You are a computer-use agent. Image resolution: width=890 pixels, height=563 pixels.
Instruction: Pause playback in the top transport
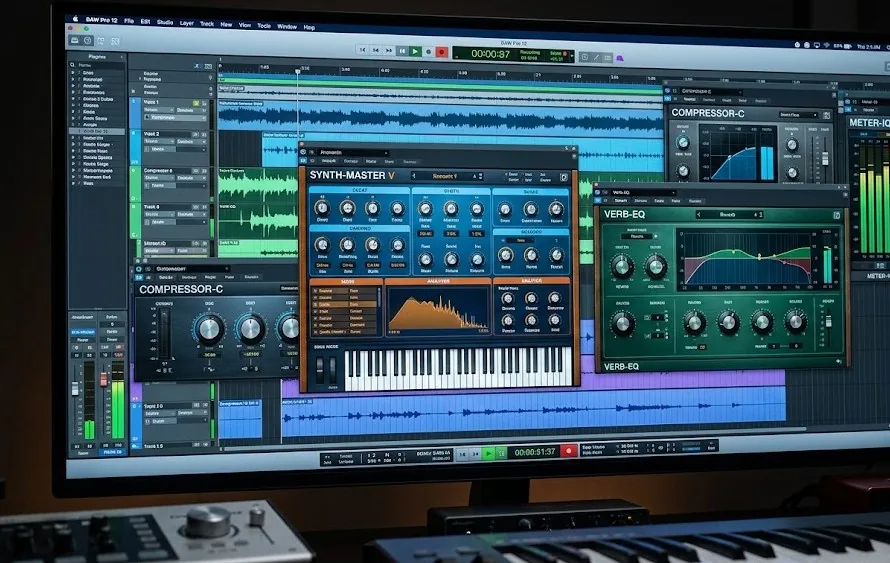pyautogui.click(x=402, y=51)
